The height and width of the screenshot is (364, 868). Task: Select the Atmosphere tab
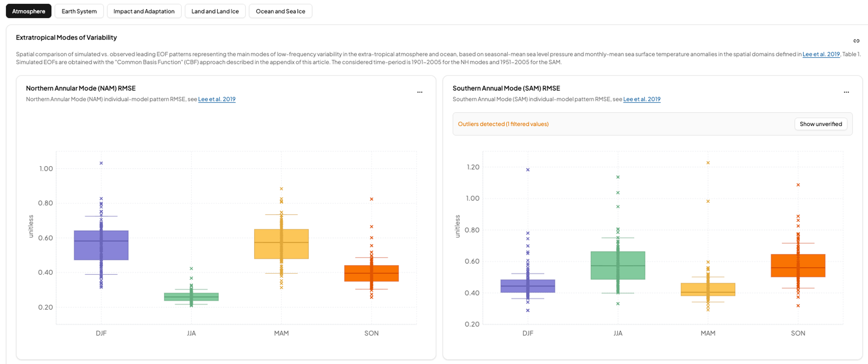pyautogui.click(x=29, y=11)
